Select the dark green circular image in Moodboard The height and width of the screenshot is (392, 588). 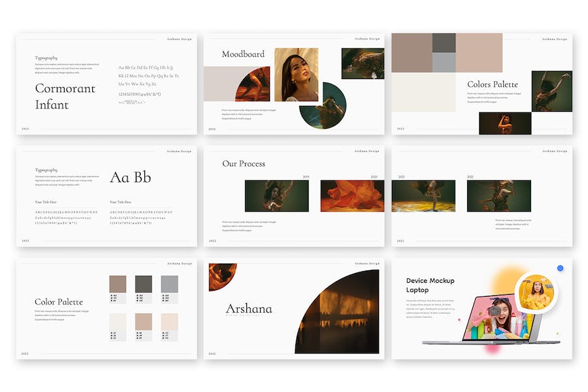(322, 106)
